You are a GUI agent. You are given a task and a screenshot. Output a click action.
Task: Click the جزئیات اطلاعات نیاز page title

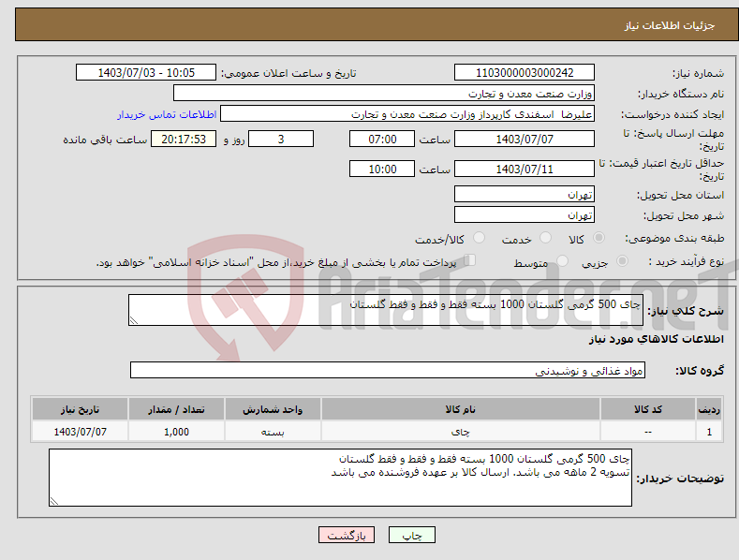pos(670,25)
